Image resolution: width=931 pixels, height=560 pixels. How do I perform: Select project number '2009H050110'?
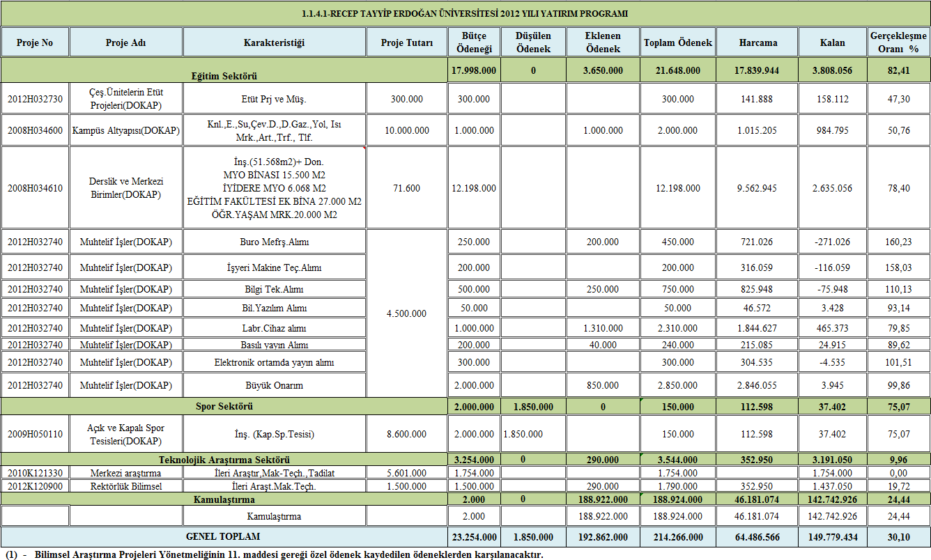tap(35, 434)
